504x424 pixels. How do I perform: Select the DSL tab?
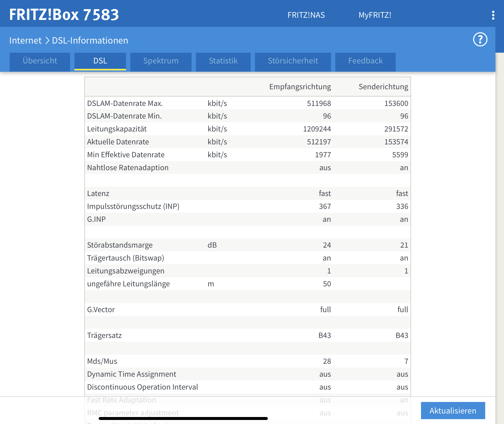coord(100,62)
